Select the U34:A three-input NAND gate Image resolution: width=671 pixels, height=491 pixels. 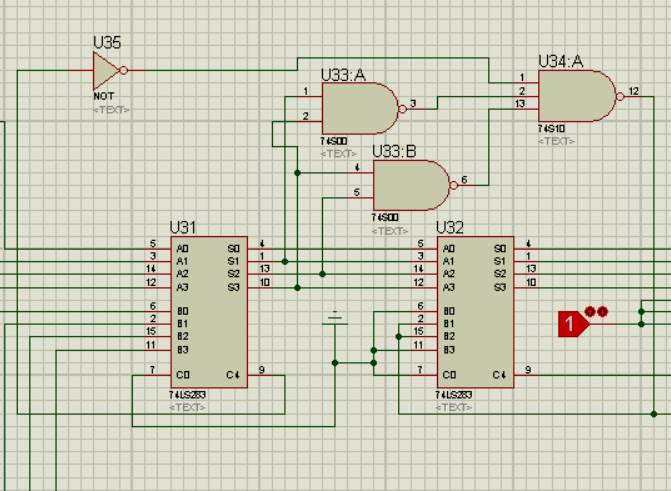point(577,96)
